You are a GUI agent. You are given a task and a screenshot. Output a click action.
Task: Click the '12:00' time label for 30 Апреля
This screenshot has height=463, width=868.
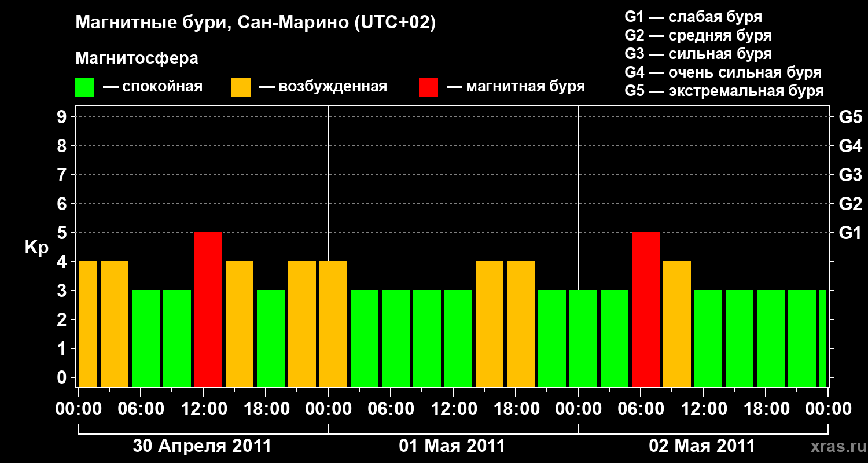[203, 410]
